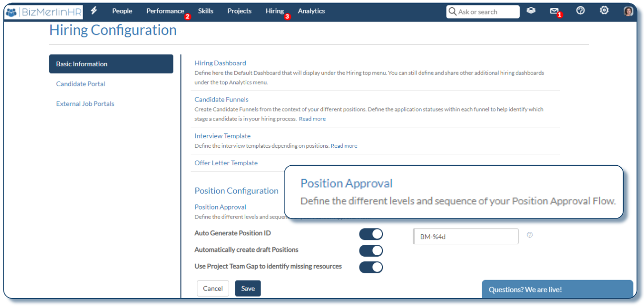
Task: Toggle Use Project Team Gap to identify missing resources
Action: click(x=370, y=267)
